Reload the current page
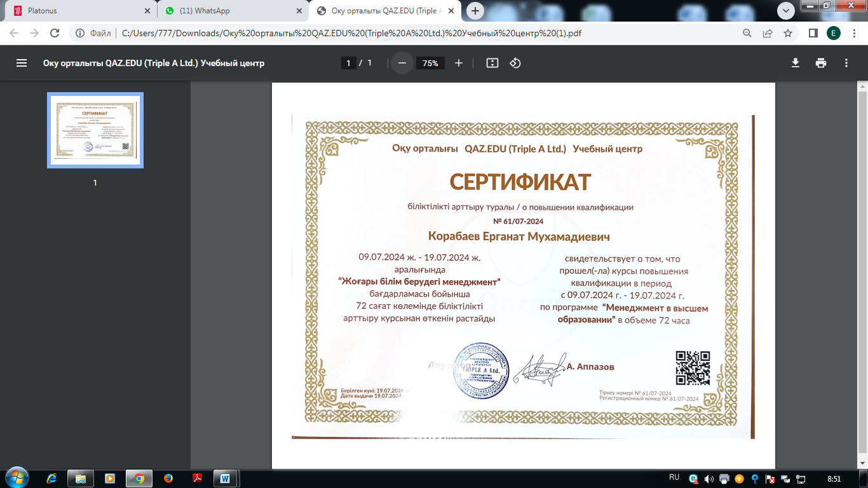 [55, 33]
